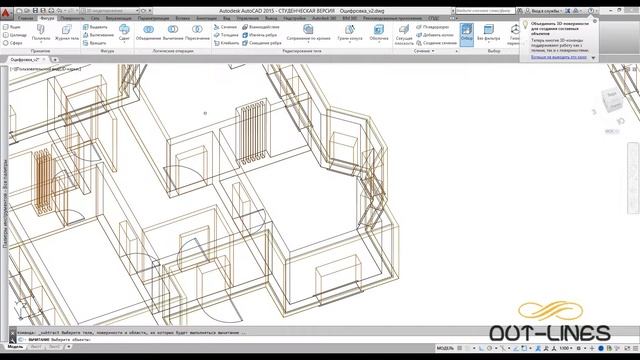Screen dimensions: 640x360
Task: Click the ViewCube in the viewport
Action: 611,100
